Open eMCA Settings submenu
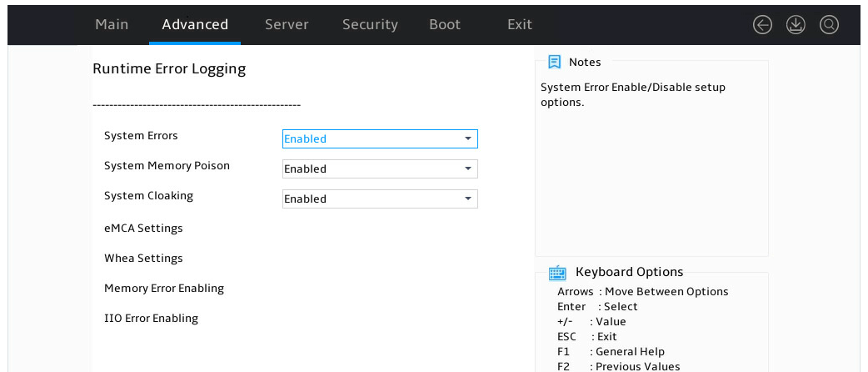The width and height of the screenshot is (868, 372). (x=143, y=228)
